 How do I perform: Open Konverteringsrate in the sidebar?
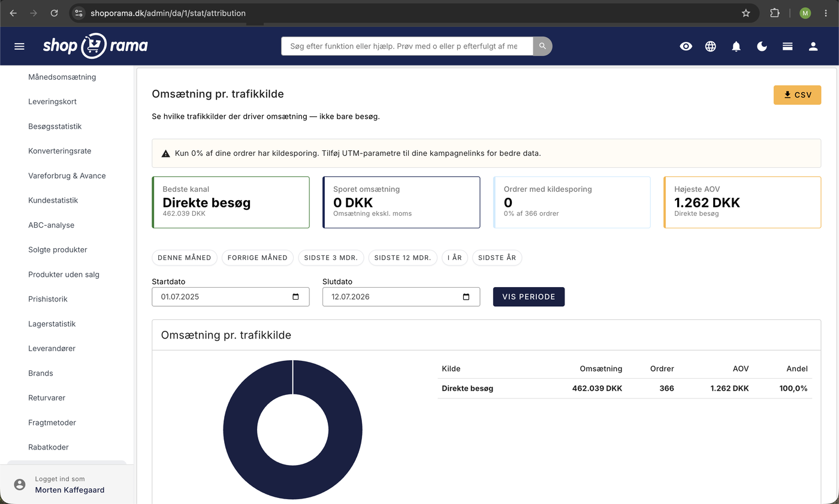click(60, 151)
